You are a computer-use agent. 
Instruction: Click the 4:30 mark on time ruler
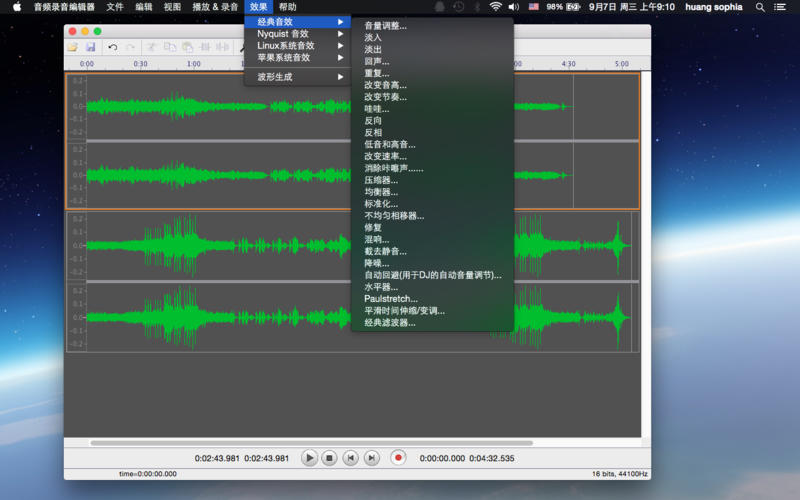point(568,64)
